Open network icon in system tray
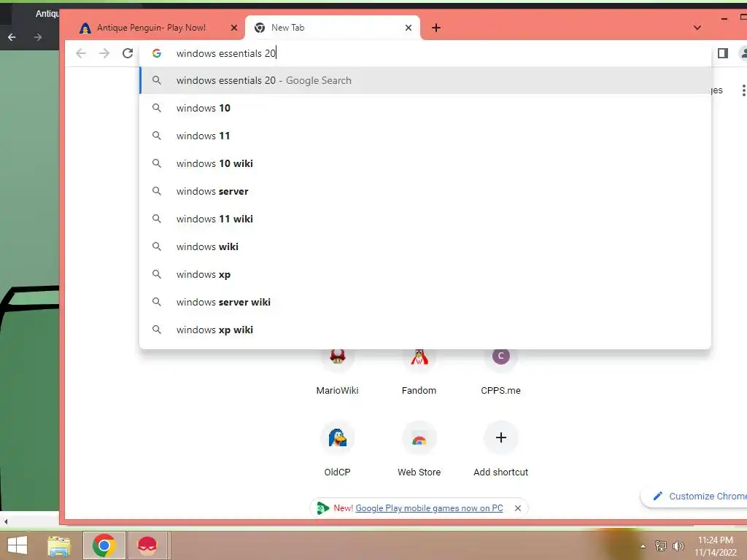747x560 pixels. (660, 545)
